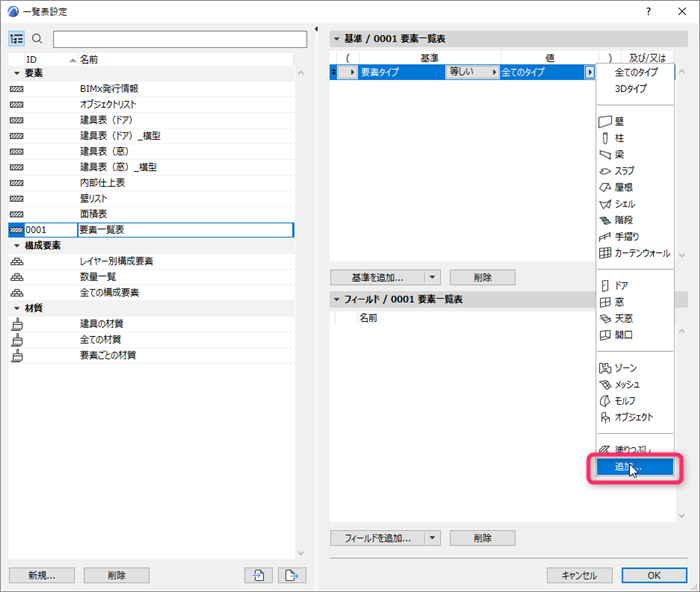Click the 内部仕上表 scheme icon
This screenshot has width=700, height=592.
point(17,183)
